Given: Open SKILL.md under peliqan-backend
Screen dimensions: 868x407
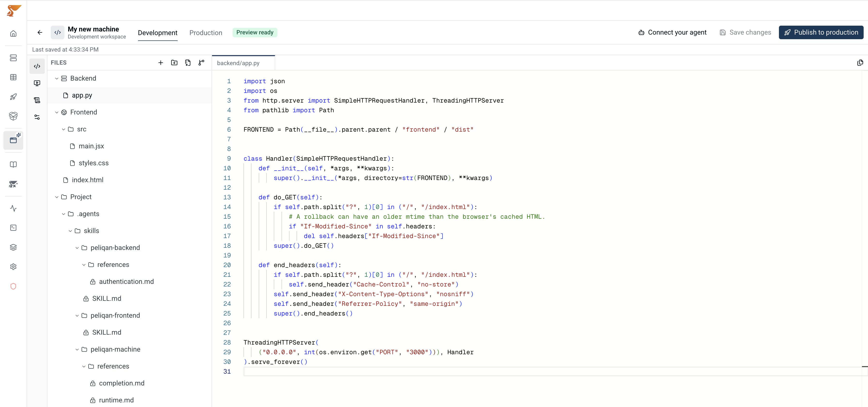Looking at the screenshot, I should click(x=129, y=299).
